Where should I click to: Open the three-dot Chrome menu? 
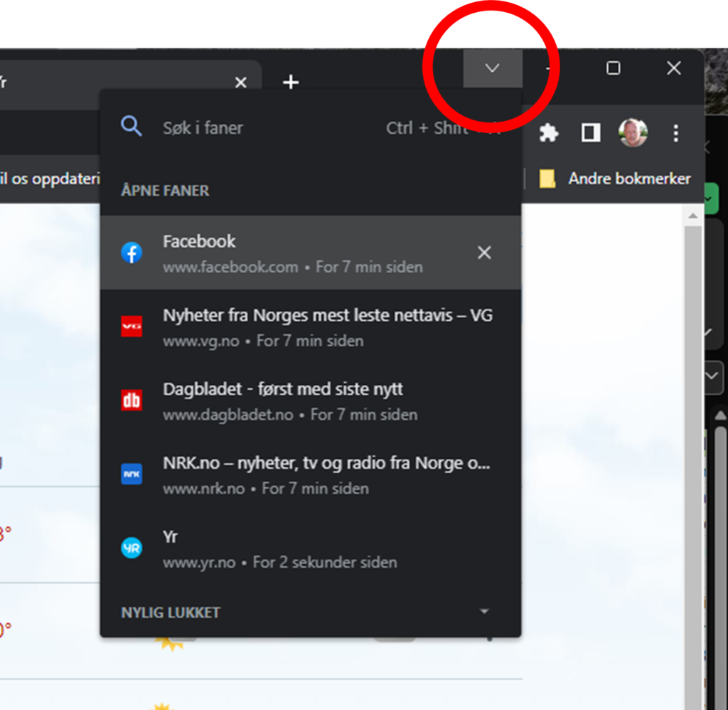pos(675,134)
